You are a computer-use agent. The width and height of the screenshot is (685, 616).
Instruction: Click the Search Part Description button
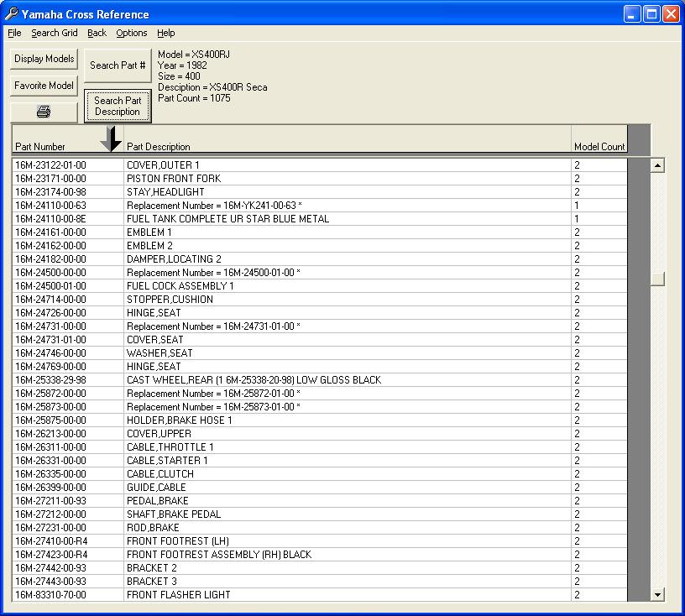tap(118, 106)
